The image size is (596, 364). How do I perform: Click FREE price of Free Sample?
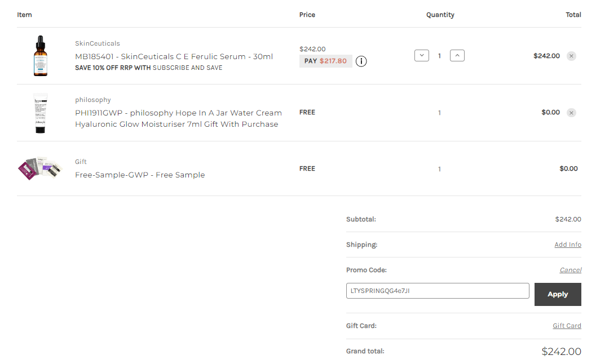point(307,168)
